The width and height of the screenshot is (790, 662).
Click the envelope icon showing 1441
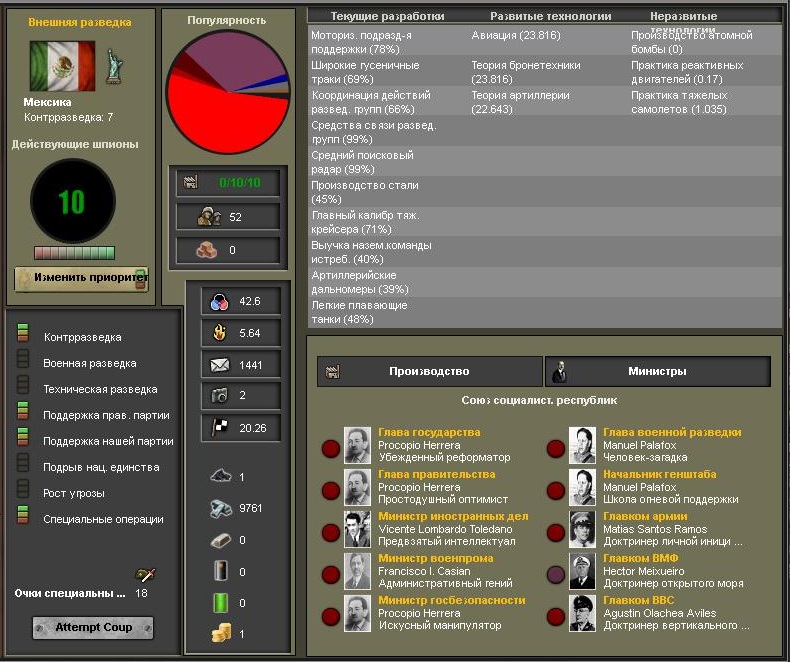pyautogui.click(x=220, y=365)
